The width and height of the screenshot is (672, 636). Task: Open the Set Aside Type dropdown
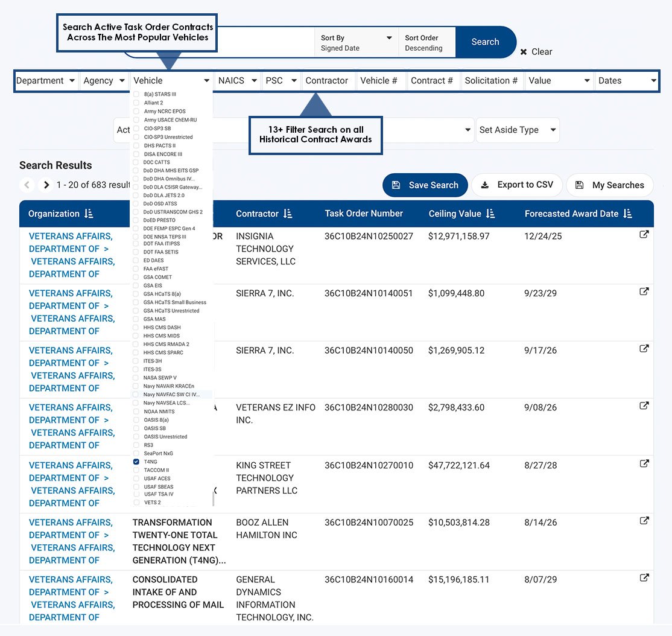518,130
